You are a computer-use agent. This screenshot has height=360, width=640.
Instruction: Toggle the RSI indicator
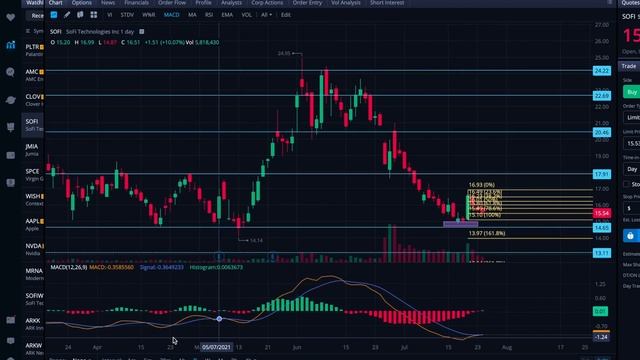click(x=209, y=15)
